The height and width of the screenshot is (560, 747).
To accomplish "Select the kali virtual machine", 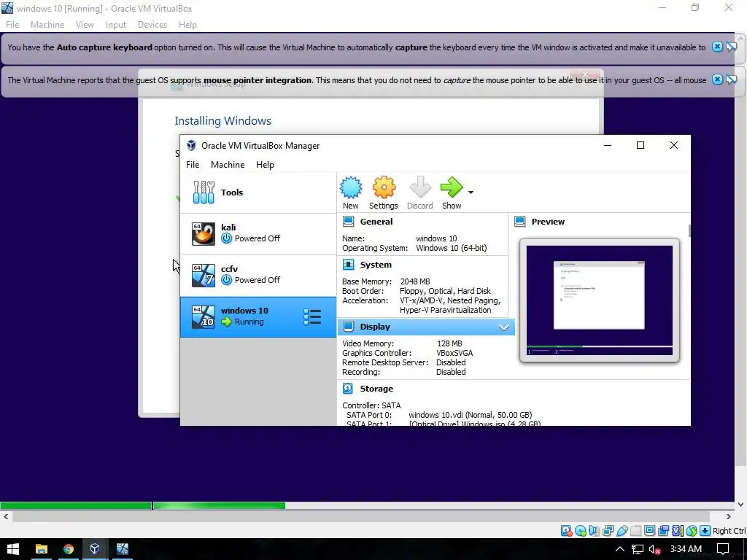I will click(258, 233).
